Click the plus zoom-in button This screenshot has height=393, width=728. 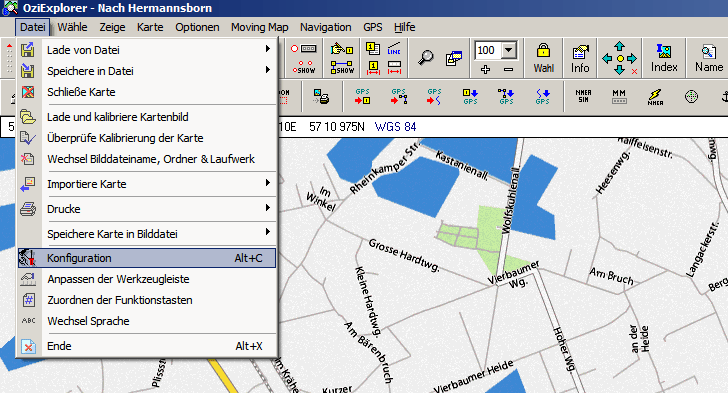(485, 70)
